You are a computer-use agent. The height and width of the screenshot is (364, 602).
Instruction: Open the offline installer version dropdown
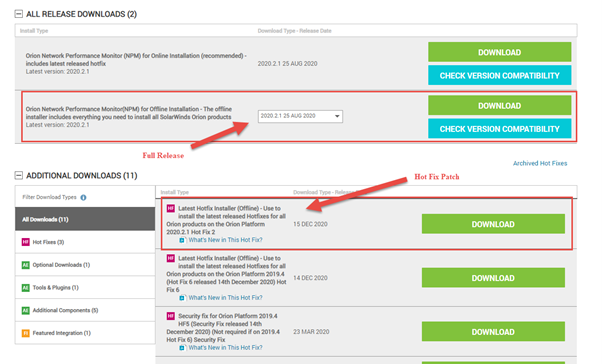tap(300, 116)
